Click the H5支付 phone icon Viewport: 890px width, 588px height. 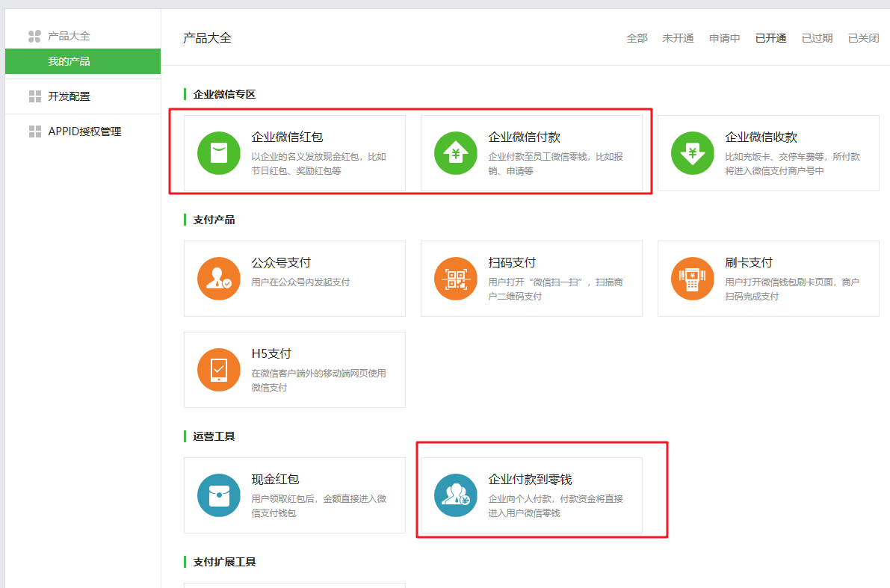pos(218,370)
